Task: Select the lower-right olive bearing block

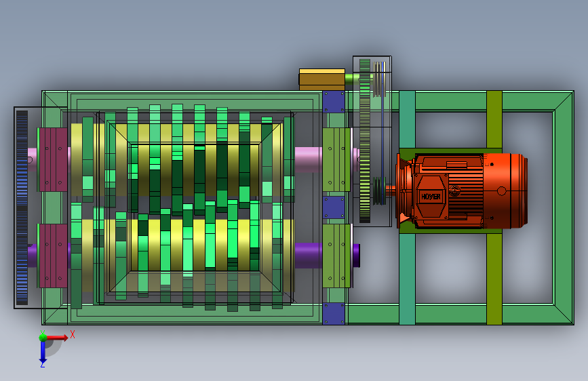Action: [336, 256]
